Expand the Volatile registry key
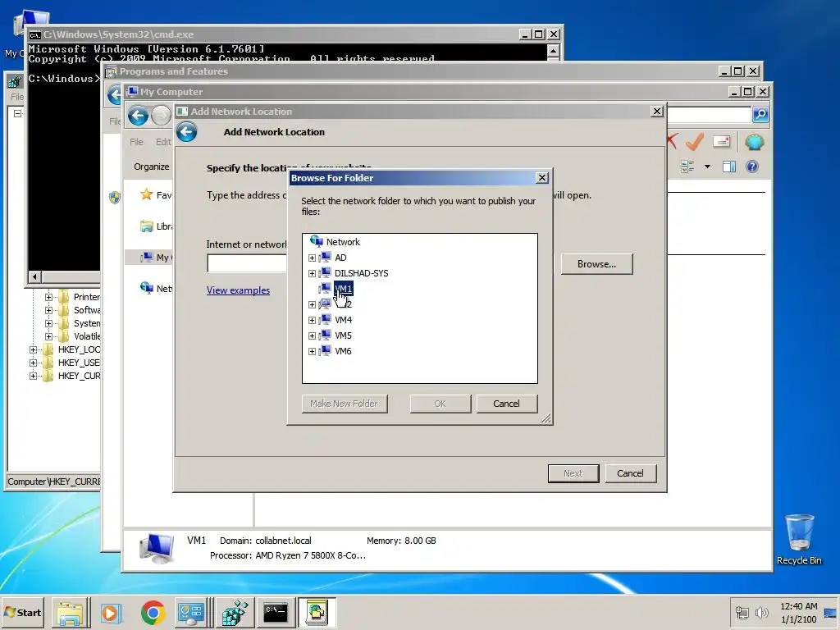 point(48,336)
